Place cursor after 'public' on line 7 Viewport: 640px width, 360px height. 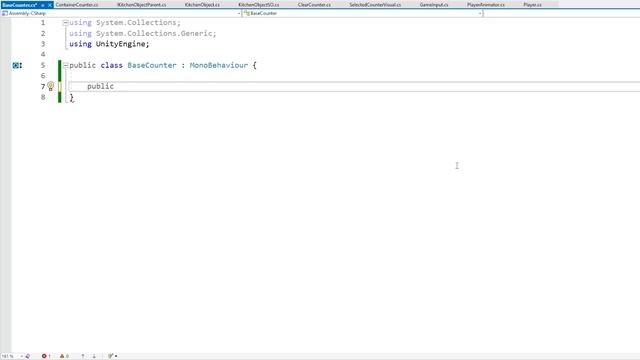tap(114, 86)
